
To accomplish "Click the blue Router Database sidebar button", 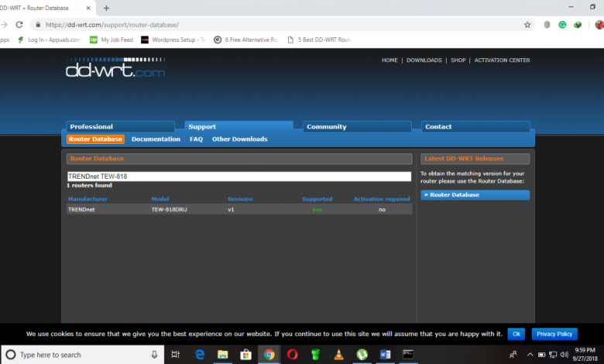I will tap(475, 195).
